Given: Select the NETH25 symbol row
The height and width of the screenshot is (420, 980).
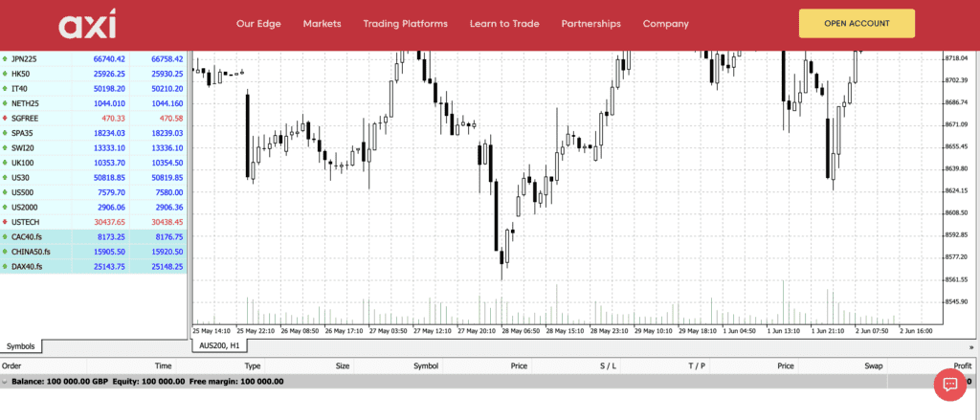Looking at the screenshot, I should click(94, 103).
